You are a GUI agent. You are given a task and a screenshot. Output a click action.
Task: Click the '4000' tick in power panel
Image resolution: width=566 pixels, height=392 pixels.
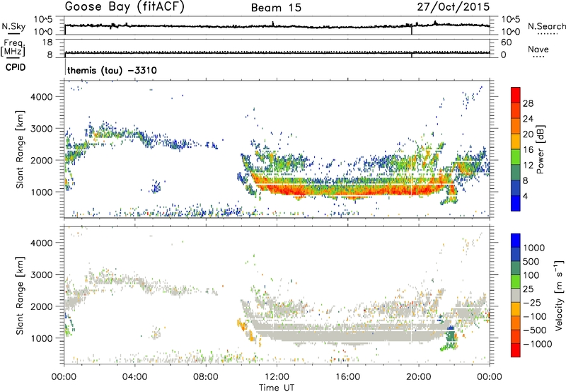42,97
